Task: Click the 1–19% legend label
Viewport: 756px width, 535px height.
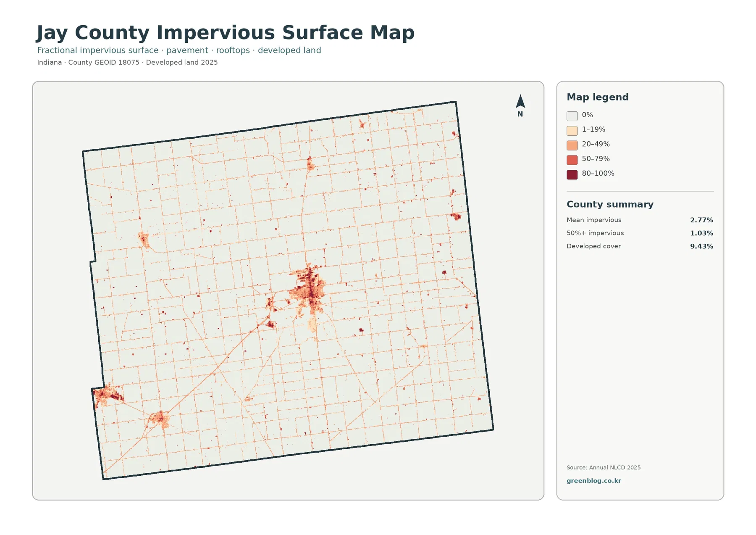Action: coord(593,129)
